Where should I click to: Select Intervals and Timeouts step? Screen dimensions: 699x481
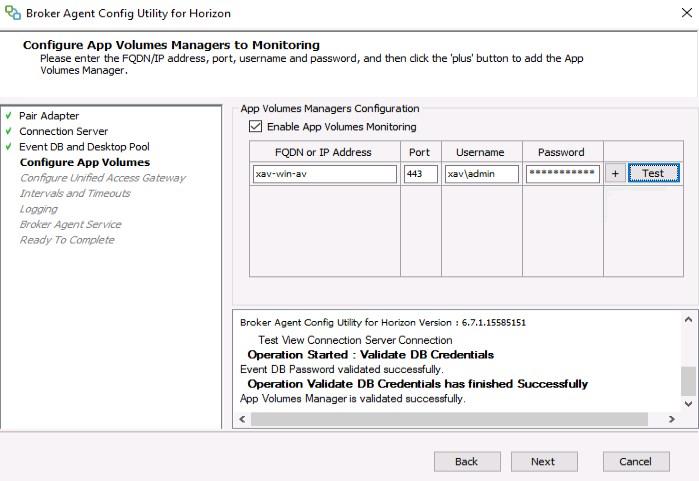pos(75,193)
